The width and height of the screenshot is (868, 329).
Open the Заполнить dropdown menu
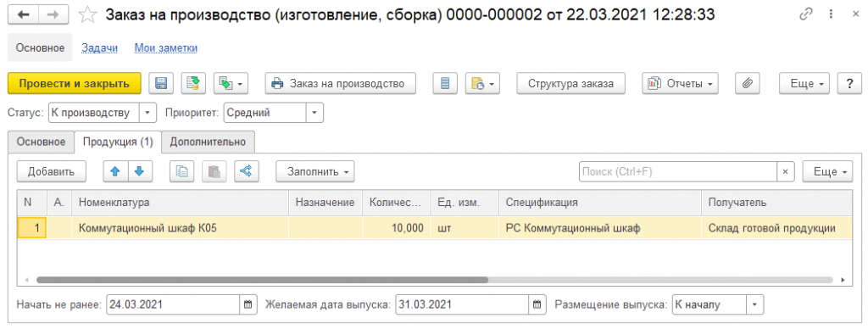pyautogui.click(x=315, y=171)
